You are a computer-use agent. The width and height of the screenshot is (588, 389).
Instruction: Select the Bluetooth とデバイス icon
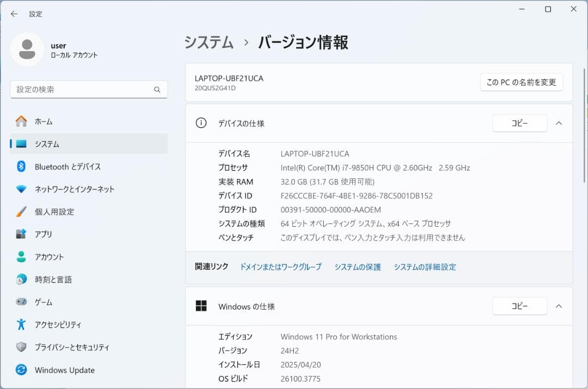[x=21, y=166]
